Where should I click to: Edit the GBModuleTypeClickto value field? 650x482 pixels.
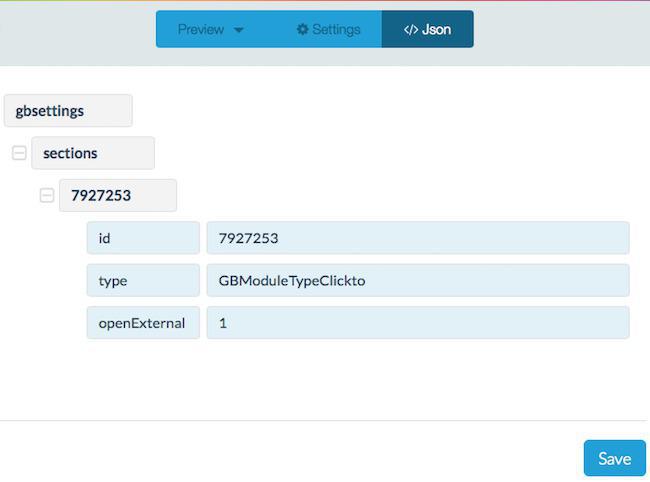coord(417,281)
